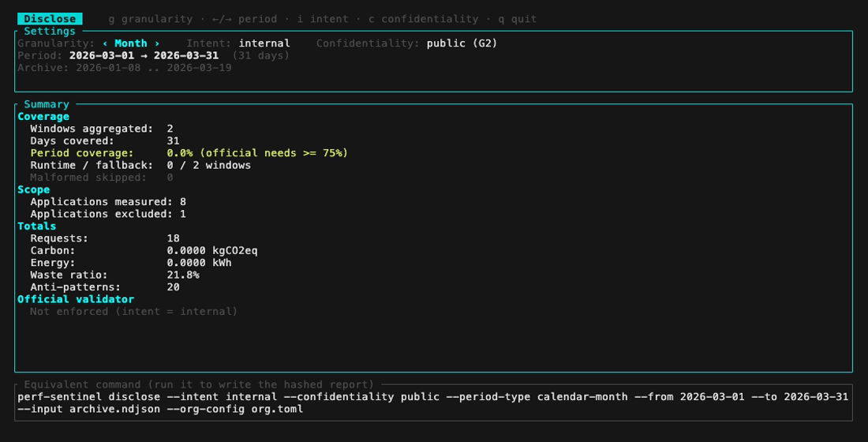Click the 'Period coverage' label
Screen dimensions: 868x442
[82, 153]
